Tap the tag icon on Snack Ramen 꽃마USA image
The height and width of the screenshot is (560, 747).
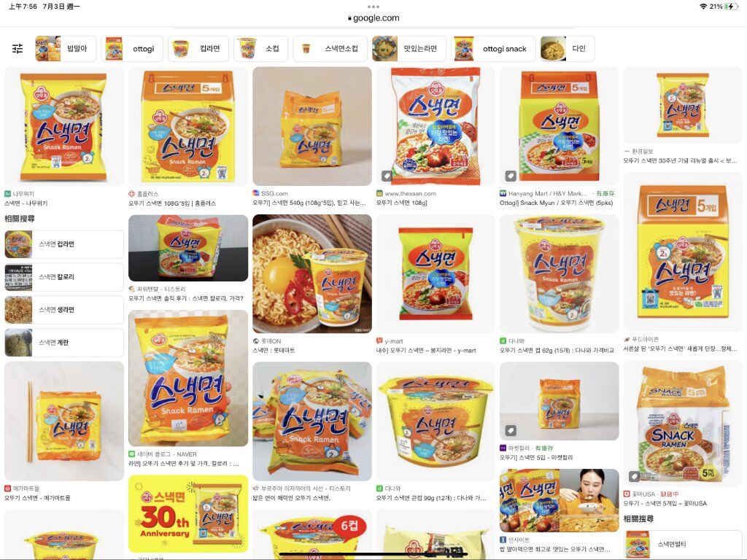pos(634,476)
